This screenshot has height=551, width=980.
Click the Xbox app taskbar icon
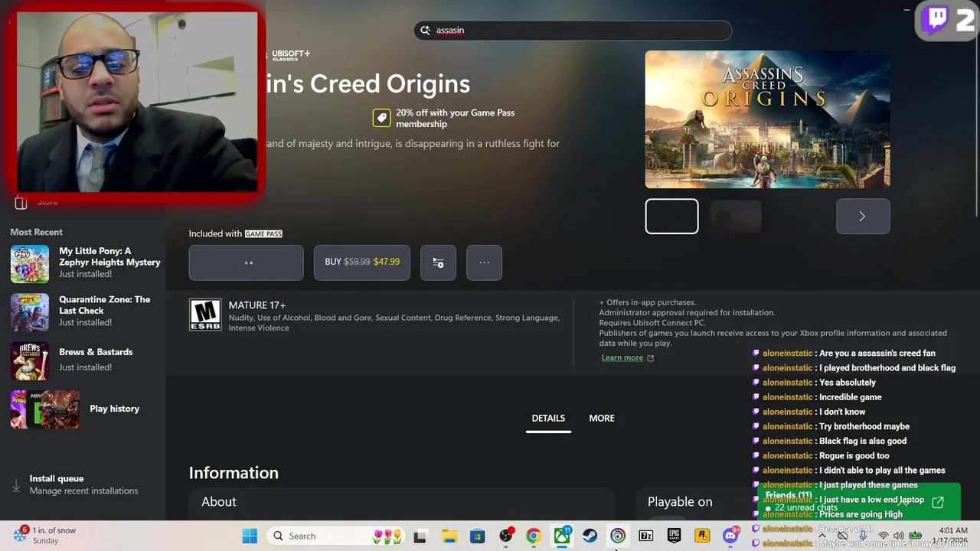click(562, 536)
